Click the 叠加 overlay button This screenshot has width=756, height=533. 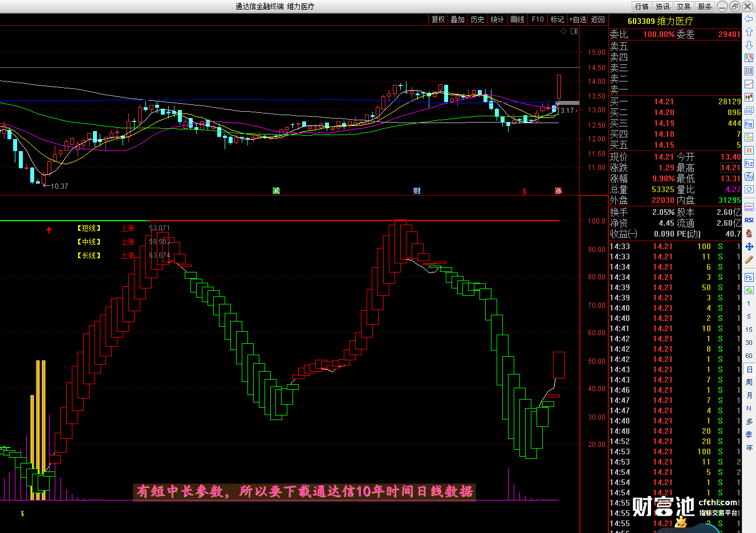458,19
